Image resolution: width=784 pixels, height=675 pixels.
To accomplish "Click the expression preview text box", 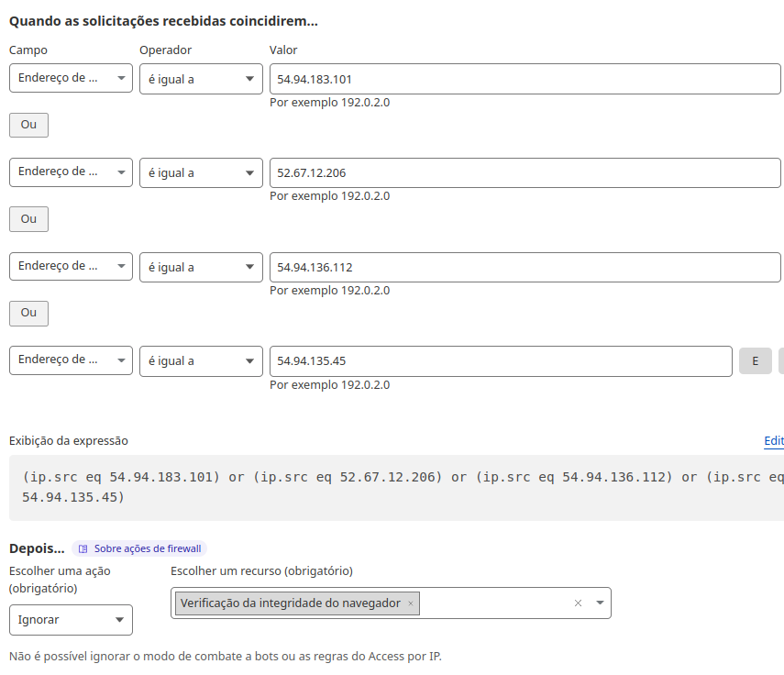I will [x=396, y=488].
